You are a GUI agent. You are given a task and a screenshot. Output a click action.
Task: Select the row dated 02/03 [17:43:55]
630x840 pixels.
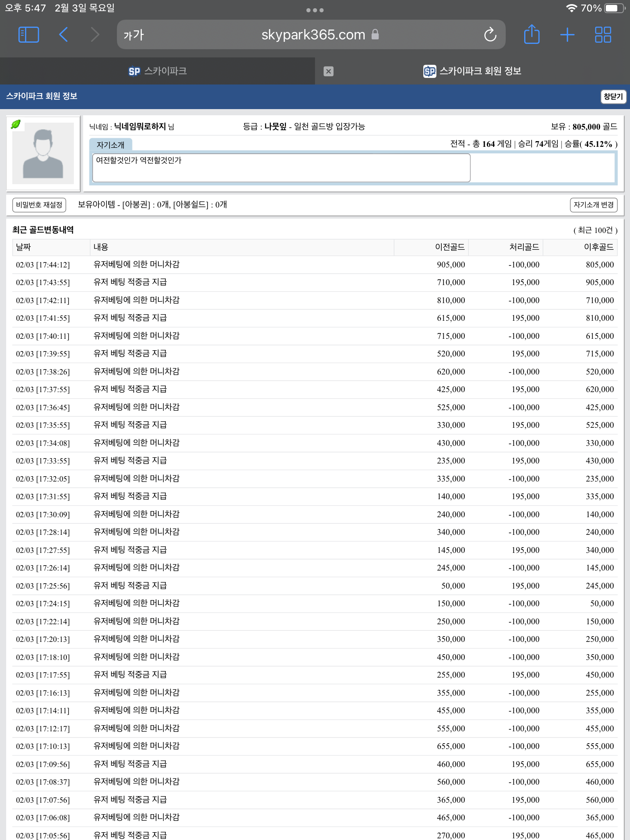(315, 282)
